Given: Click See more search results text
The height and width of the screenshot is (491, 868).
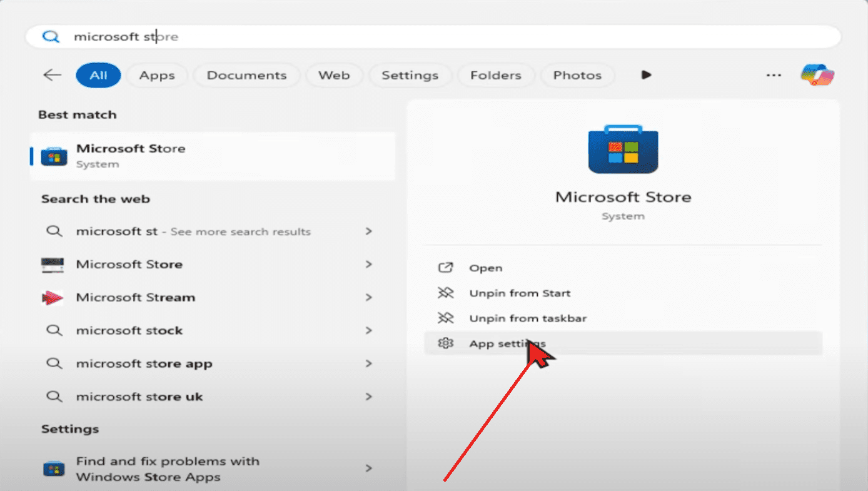Looking at the screenshot, I should coord(241,232).
